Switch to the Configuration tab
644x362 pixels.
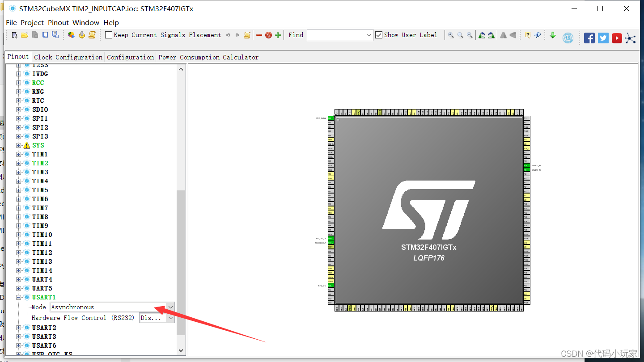(130, 57)
